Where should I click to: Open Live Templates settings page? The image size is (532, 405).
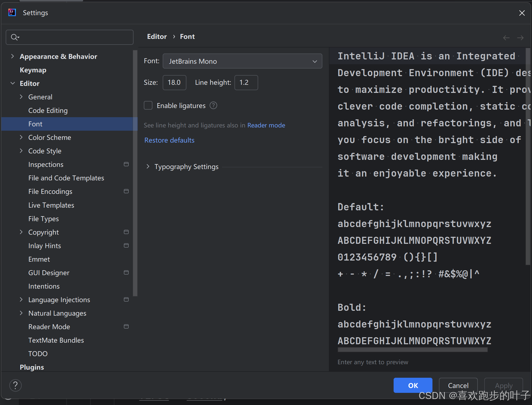[51, 205]
